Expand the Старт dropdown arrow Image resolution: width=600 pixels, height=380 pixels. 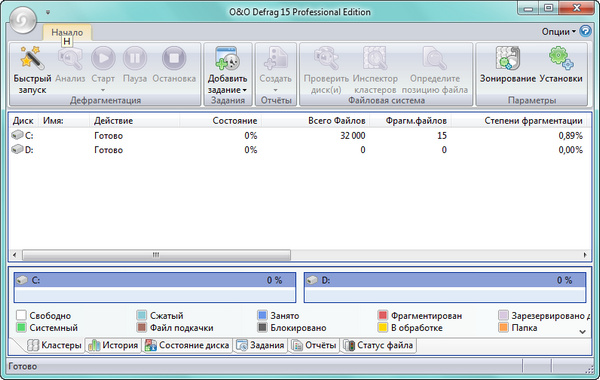103,90
